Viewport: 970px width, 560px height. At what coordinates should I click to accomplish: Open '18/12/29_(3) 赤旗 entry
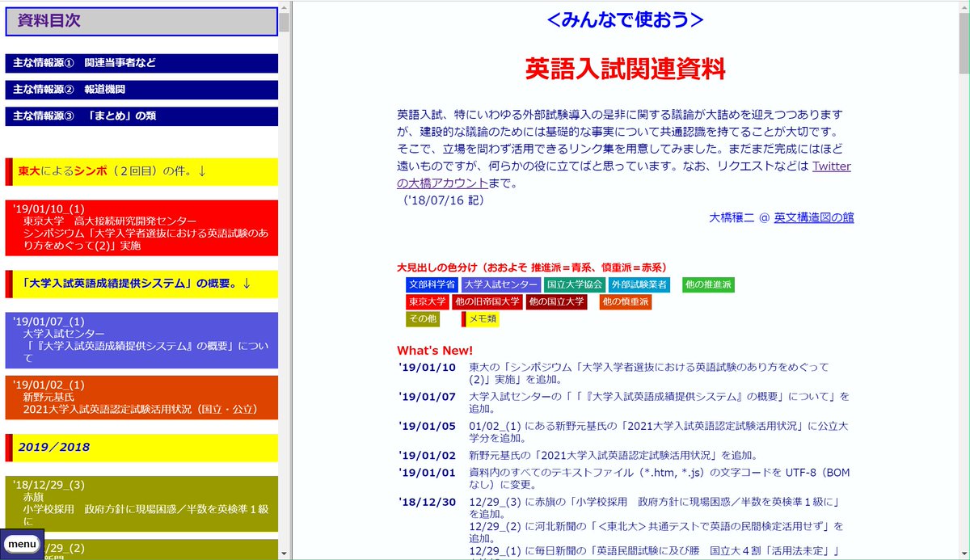click(x=141, y=504)
